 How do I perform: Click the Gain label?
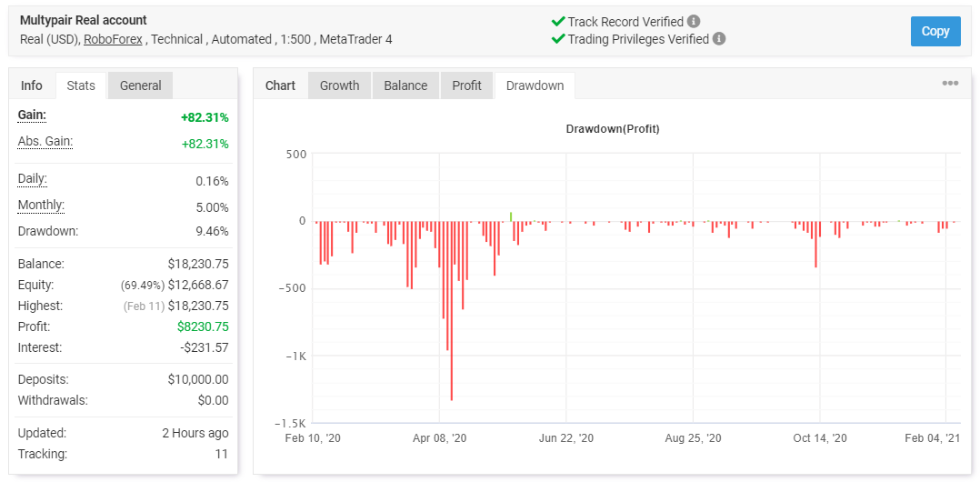click(x=32, y=115)
